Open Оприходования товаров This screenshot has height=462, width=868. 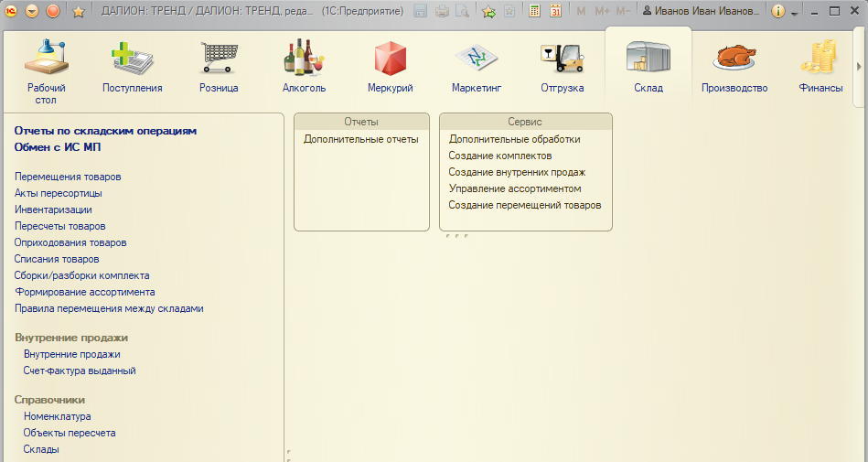[x=70, y=242]
